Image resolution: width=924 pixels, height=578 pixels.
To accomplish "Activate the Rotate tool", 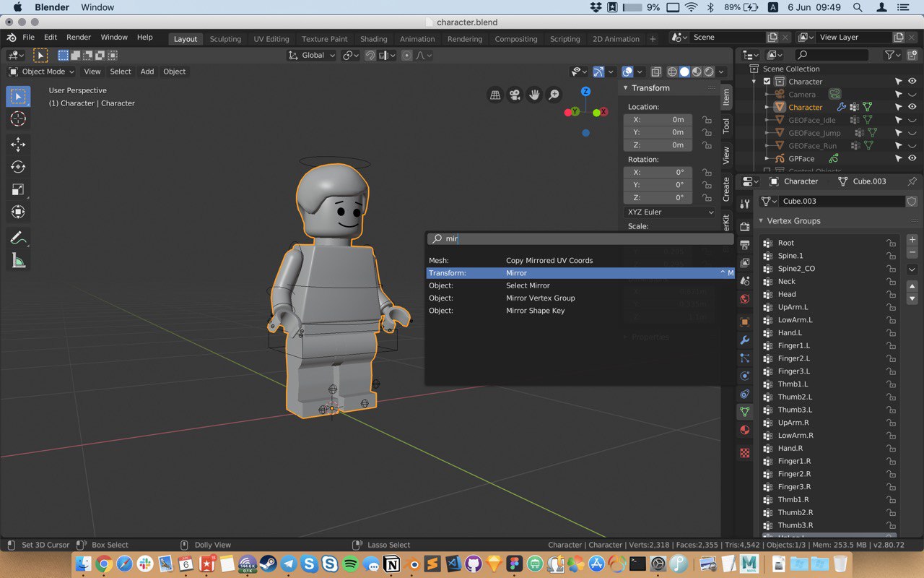I will (19, 167).
